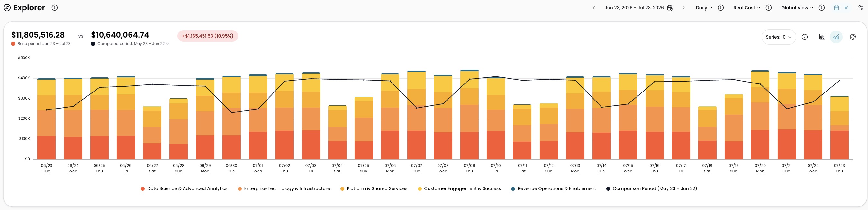
Task: Click the 07/18 Sat axis label
Action: (707, 168)
